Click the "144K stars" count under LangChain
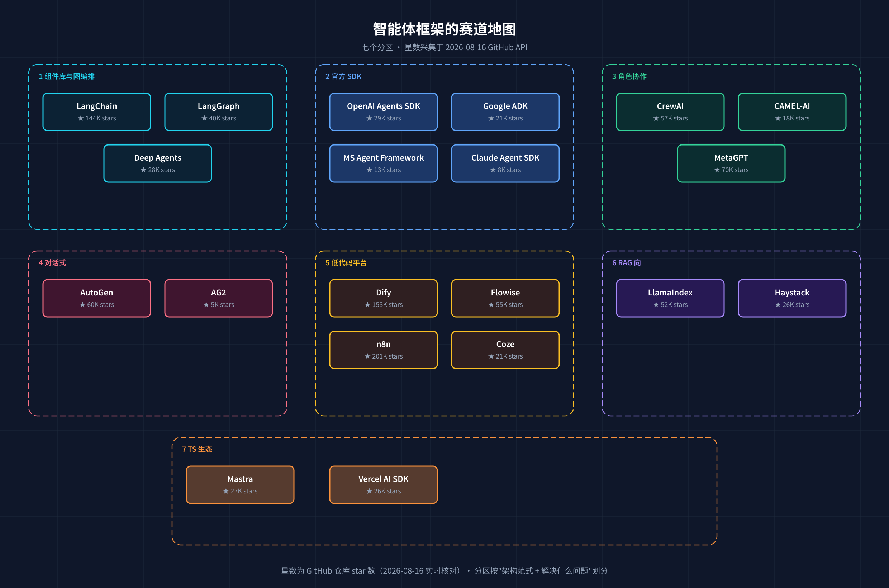This screenshot has height=588, width=889. (97, 118)
